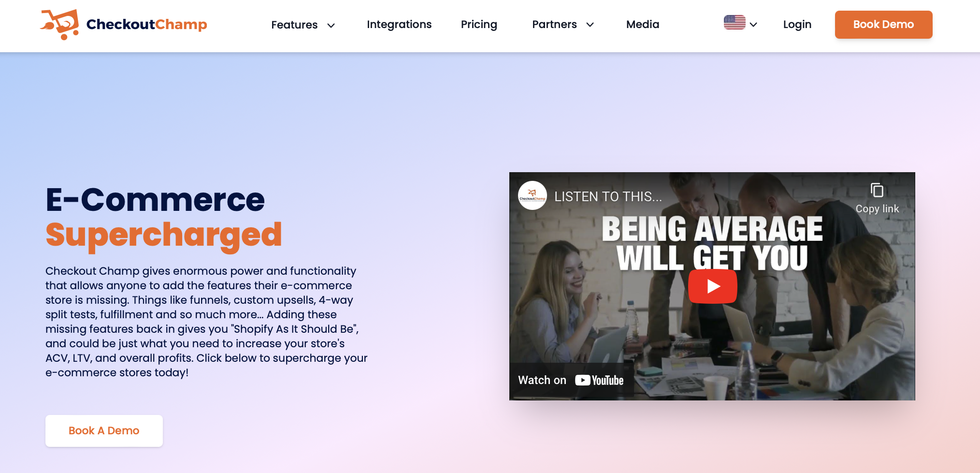980x473 pixels.
Task: Open the Media nav link
Action: click(643, 25)
